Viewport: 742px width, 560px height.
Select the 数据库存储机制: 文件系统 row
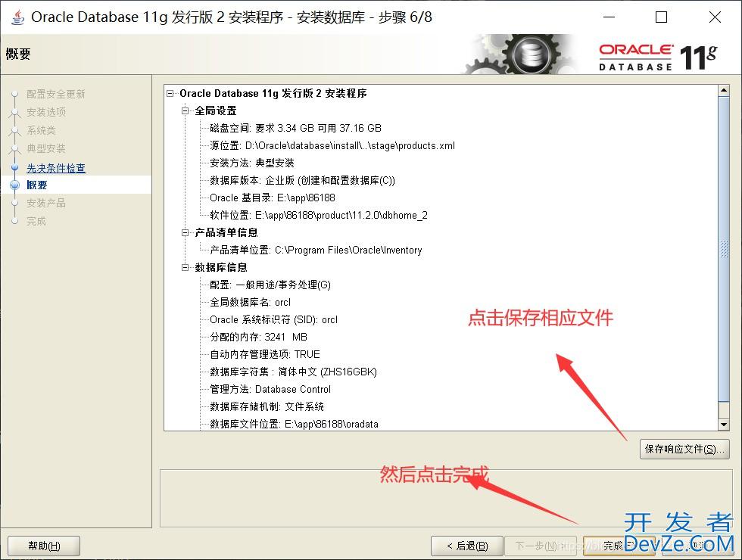point(267,407)
